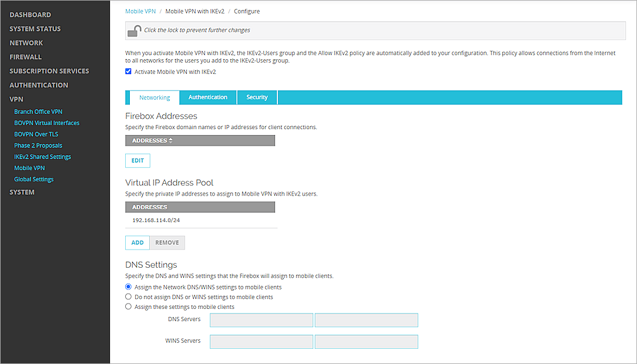
Task: Switch to the Authentication tab
Action: click(x=207, y=97)
